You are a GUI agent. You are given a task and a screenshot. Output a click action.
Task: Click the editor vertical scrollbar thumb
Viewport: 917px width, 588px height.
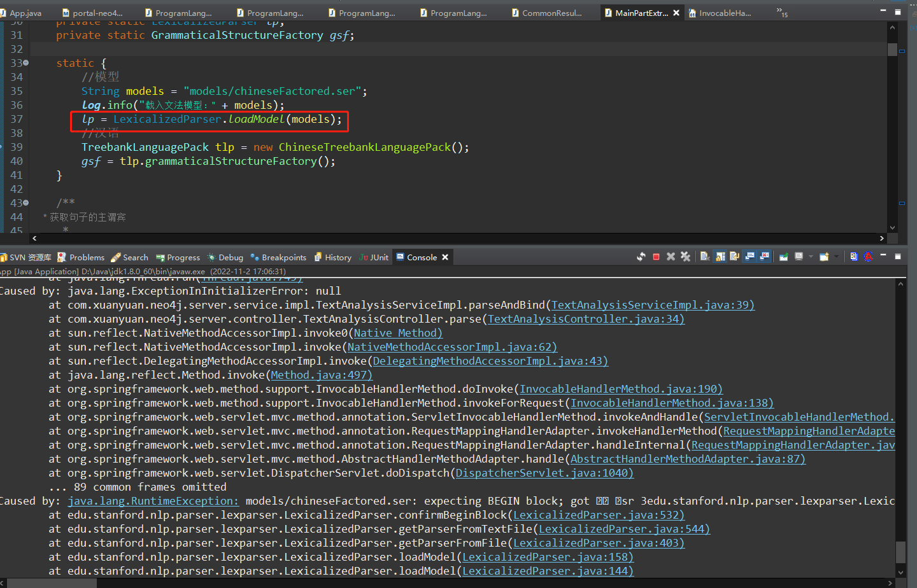coord(892,50)
